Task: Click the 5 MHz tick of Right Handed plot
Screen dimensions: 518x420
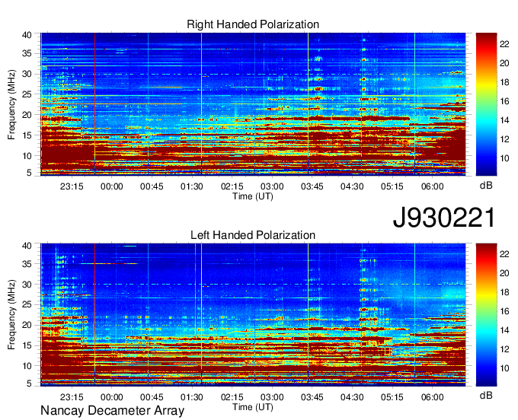Action: (x=29, y=172)
